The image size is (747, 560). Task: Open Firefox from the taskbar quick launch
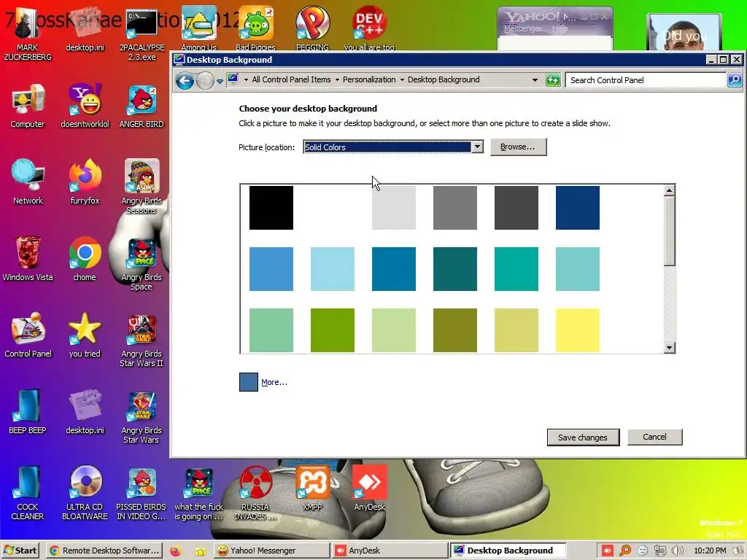pyautogui.click(x=175, y=551)
